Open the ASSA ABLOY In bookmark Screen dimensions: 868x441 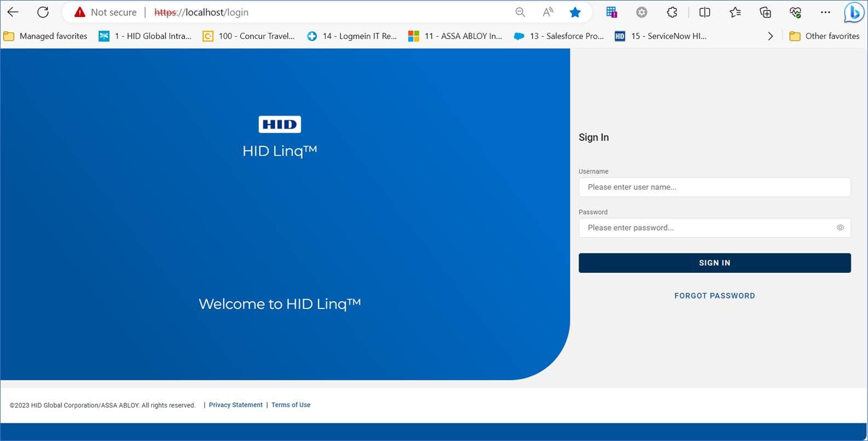[455, 36]
